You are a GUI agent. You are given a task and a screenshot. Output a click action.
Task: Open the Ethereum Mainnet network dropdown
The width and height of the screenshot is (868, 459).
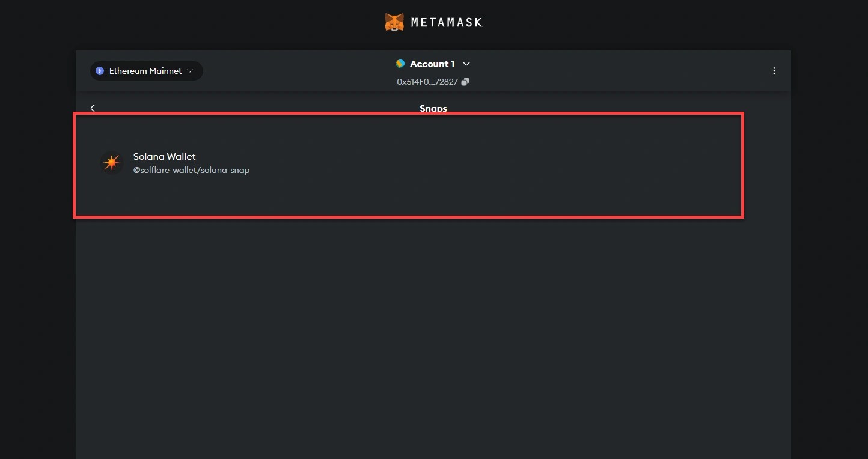click(146, 71)
